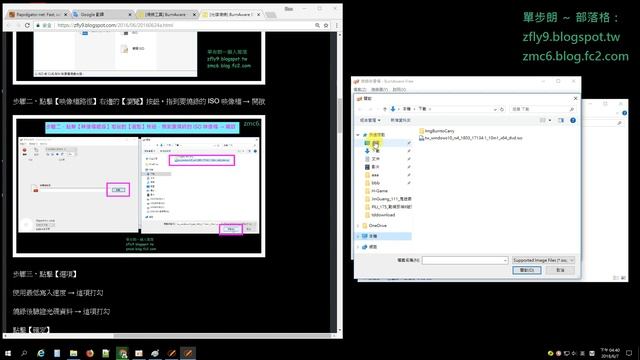The height and width of the screenshot is (360, 640).
Task: Open a new Chrome tab
Action: tap(271, 15)
